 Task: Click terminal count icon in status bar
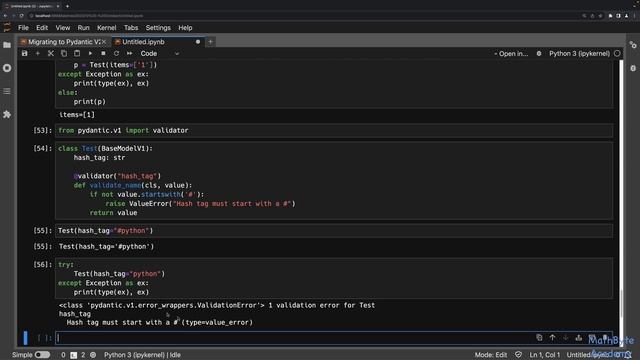click(73, 355)
